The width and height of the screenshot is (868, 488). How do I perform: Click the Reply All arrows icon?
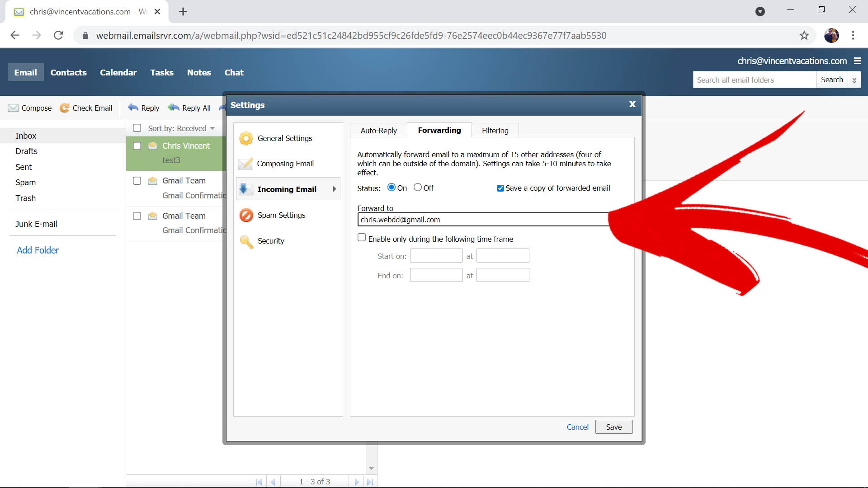(x=174, y=108)
